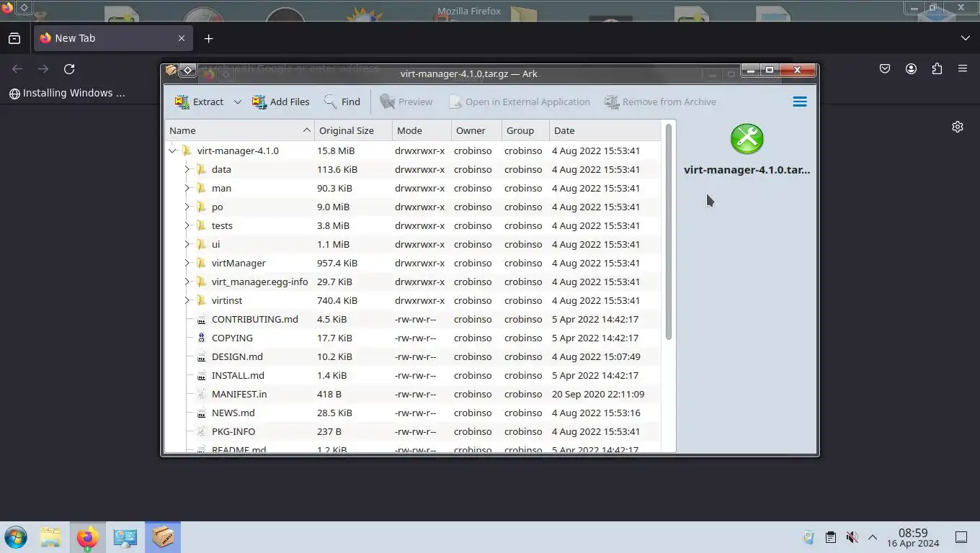Select virtManager folder icon
Image resolution: width=980 pixels, height=553 pixels.
coord(202,263)
